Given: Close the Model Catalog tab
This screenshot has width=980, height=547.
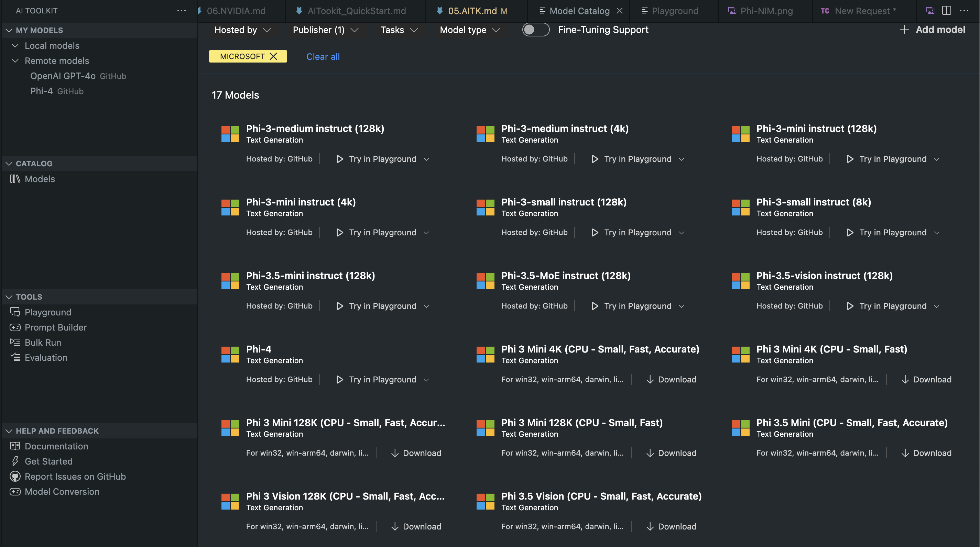Looking at the screenshot, I should tap(620, 11).
